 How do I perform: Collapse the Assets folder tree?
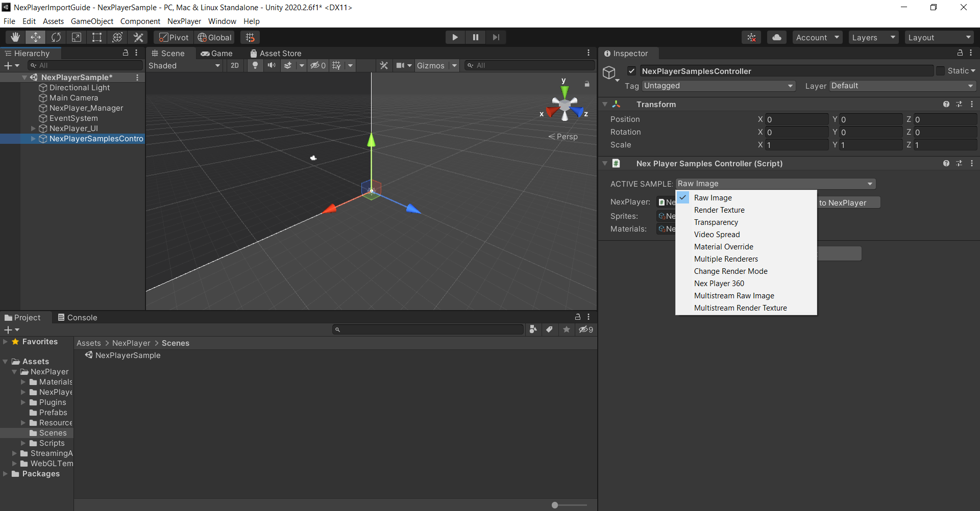tap(5, 362)
